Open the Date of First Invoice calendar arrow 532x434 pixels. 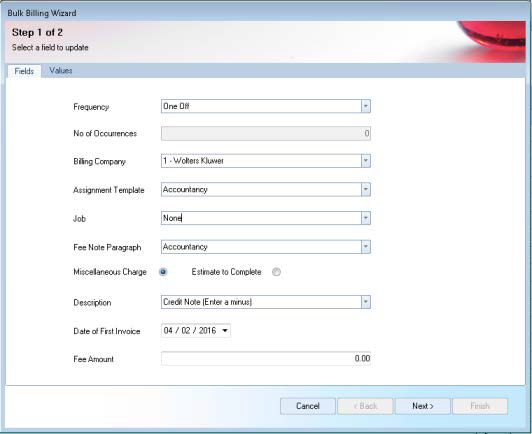coord(225,331)
